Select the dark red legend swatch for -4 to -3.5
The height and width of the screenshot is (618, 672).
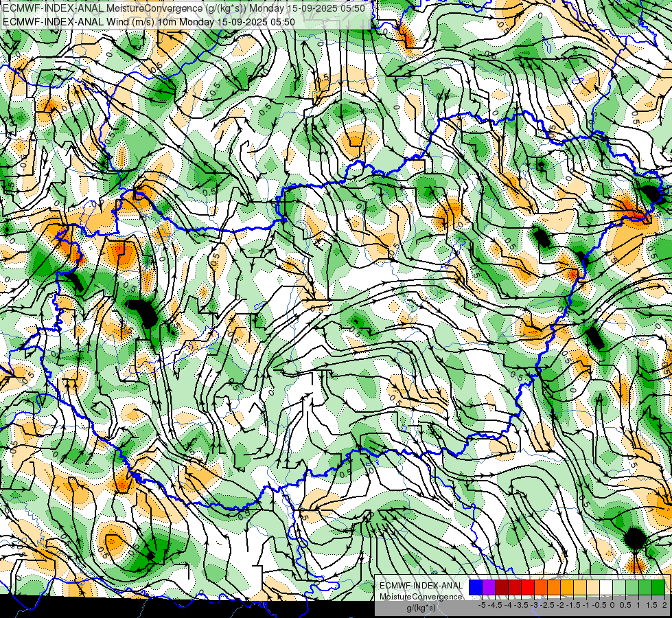(x=515, y=588)
